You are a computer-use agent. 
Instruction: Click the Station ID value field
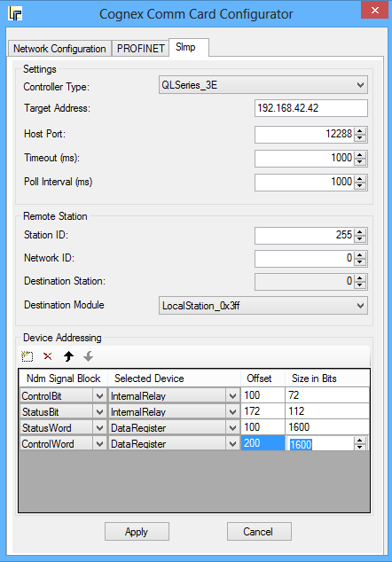pyautogui.click(x=304, y=235)
